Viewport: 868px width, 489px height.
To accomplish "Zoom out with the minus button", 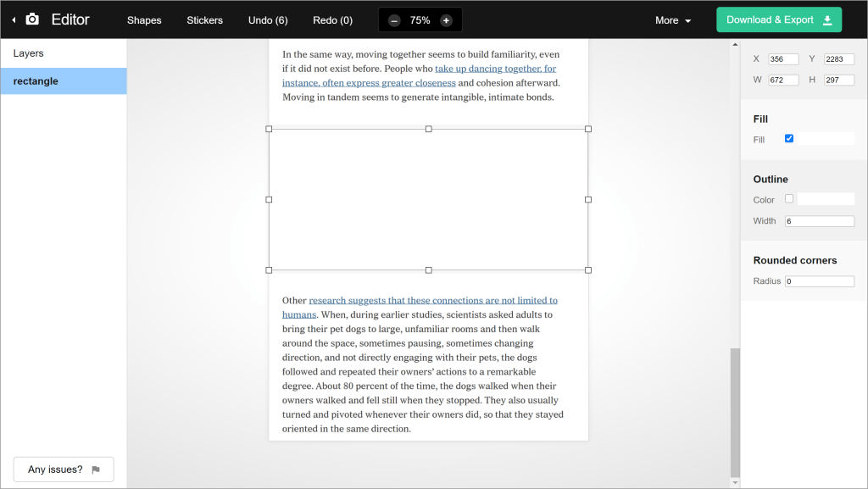I will pyautogui.click(x=394, y=20).
